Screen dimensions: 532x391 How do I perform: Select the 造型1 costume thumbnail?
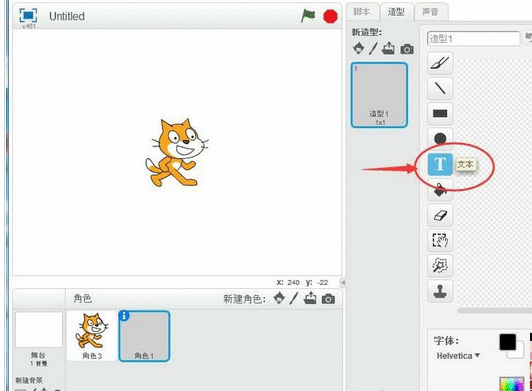click(x=379, y=95)
